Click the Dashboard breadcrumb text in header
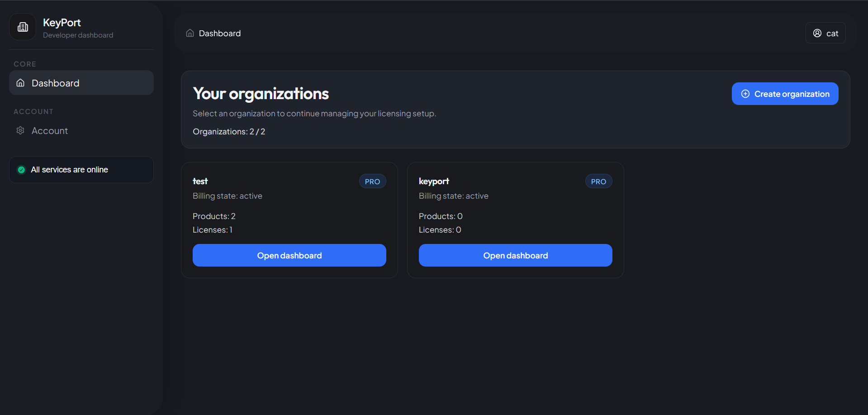Screen dimensions: 868x415 click(220, 33)
